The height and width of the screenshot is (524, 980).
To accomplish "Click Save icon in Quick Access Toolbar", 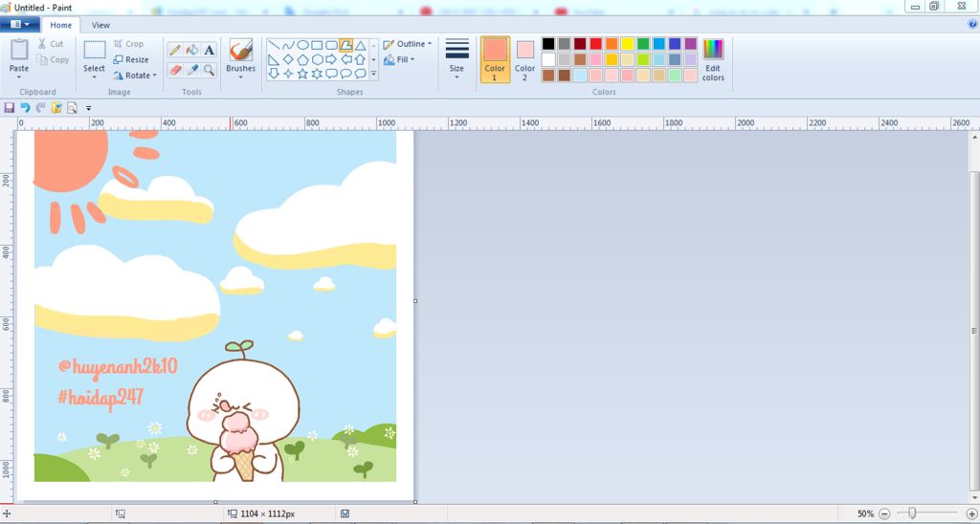I will pos(9,108).
